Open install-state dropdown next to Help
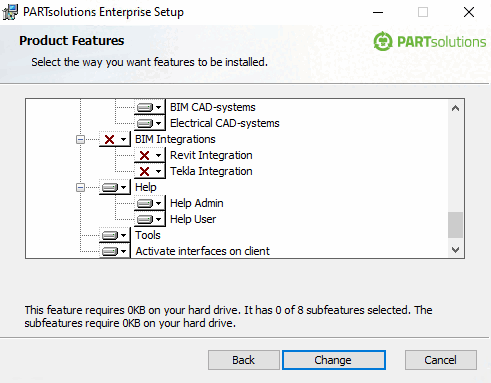 (114, 187)
